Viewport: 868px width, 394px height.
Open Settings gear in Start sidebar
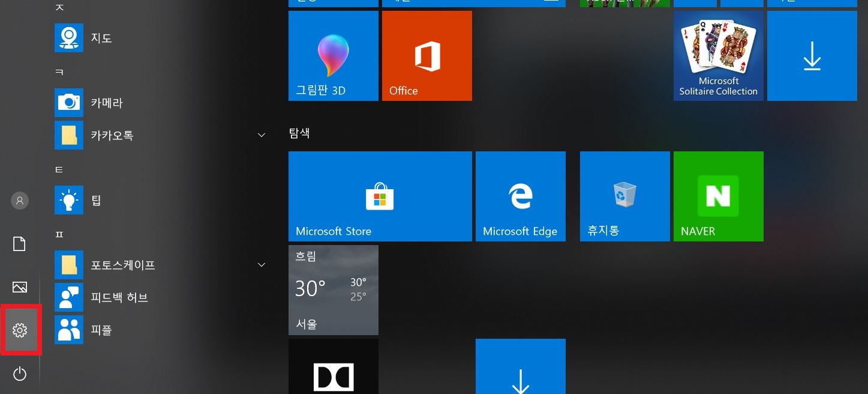(x=20, y=330)
